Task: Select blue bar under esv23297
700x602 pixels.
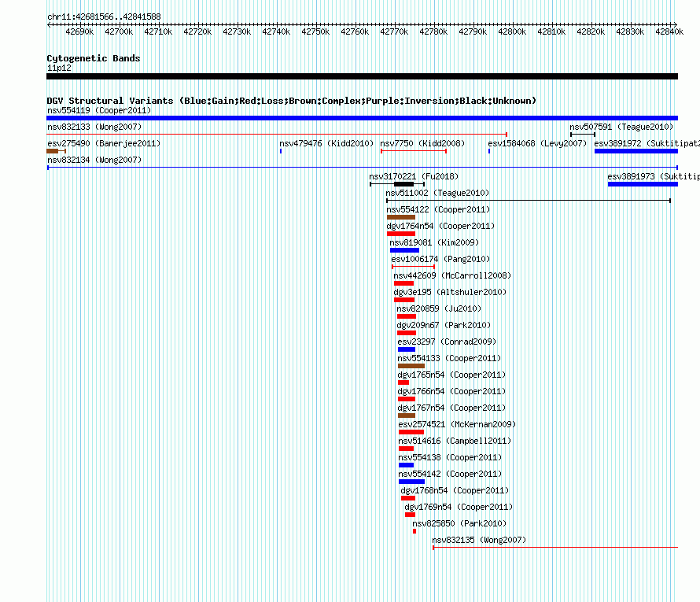Action: [407, 349]
